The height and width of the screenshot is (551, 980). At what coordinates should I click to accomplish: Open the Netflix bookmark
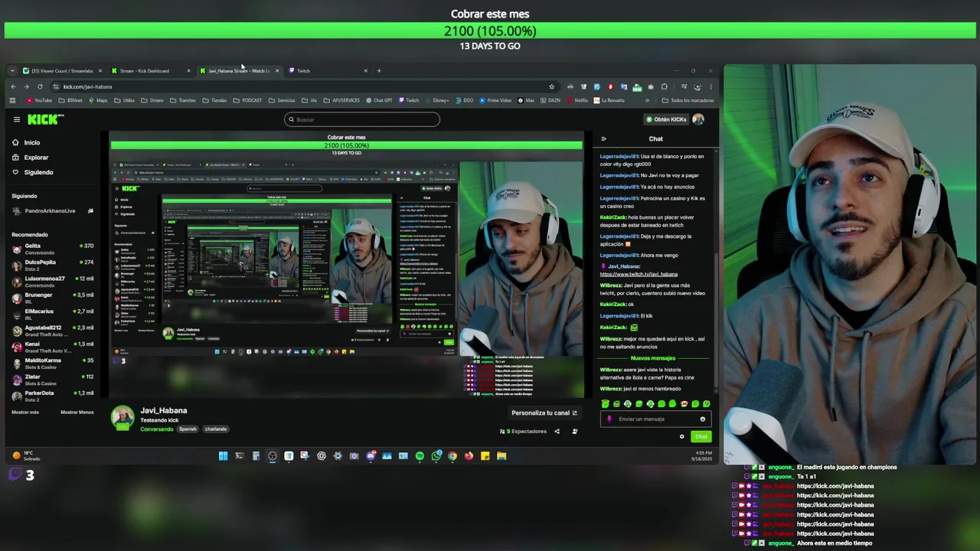[577, 100]
